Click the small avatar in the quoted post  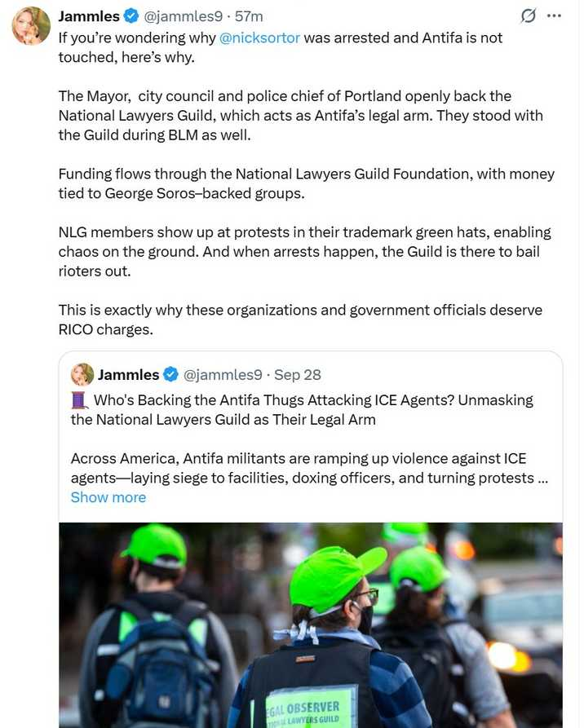(x=82, y=374)
